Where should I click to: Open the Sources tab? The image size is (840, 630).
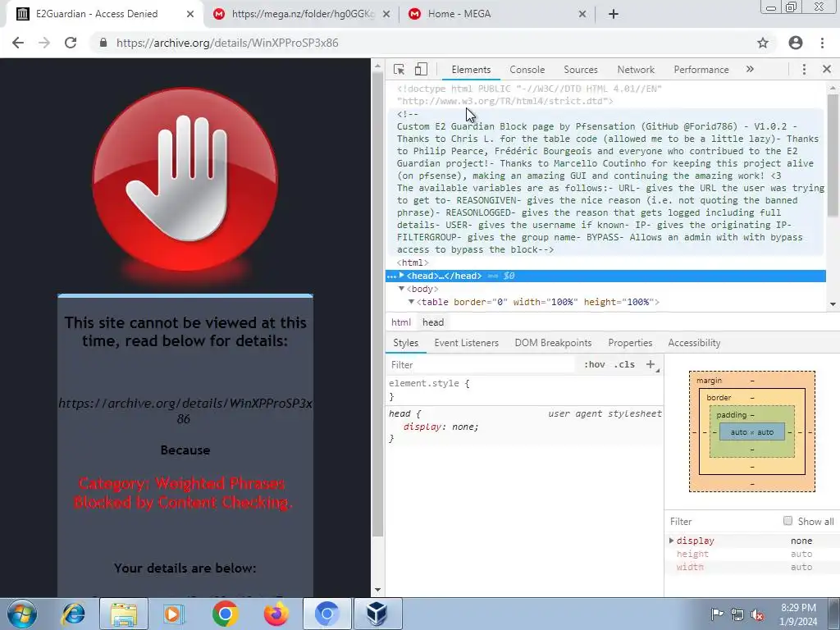pos(581,70)
